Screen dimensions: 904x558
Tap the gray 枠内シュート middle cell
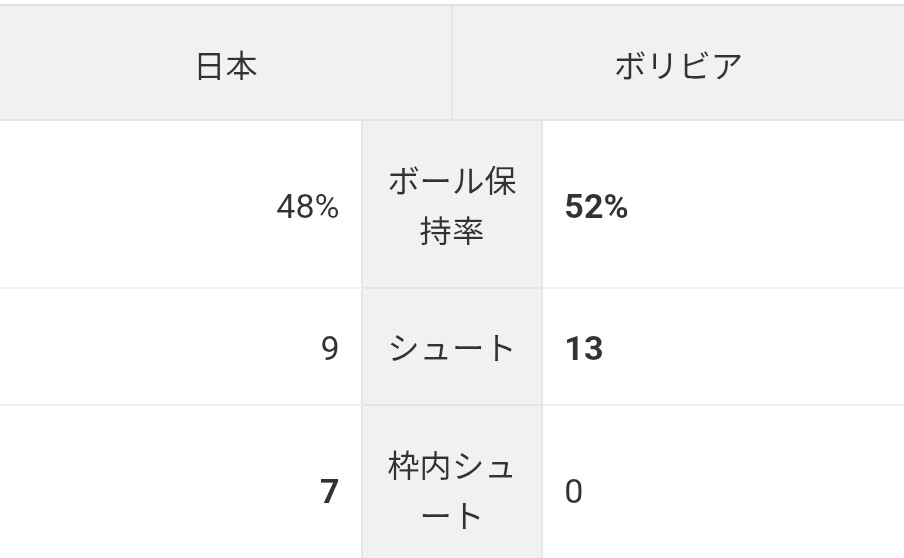pyautogui.click(x=452, y=491)
